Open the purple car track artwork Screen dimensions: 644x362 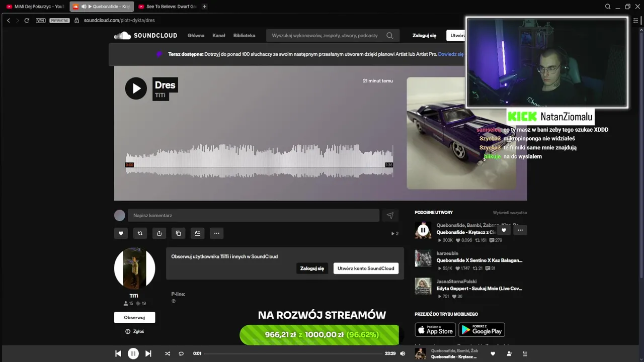(x=461, y=133)
